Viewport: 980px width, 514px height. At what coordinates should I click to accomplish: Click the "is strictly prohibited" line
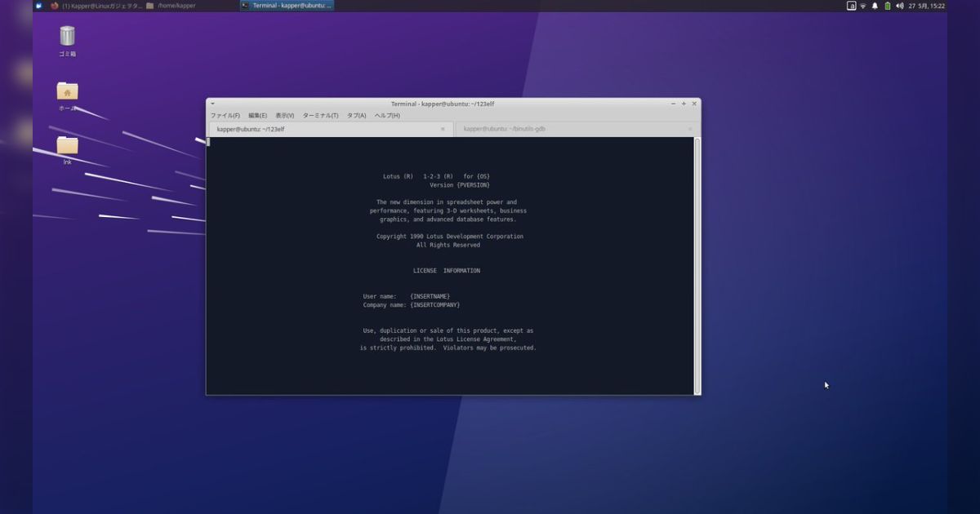tap(448, 348)
